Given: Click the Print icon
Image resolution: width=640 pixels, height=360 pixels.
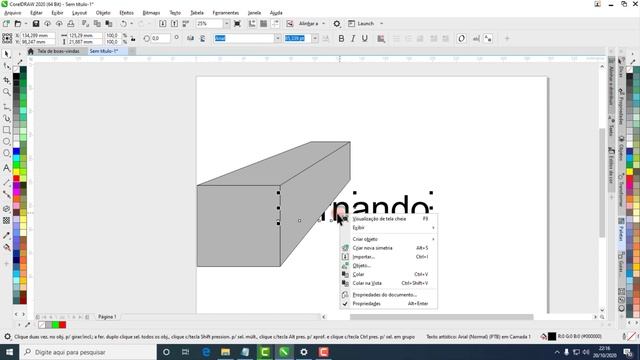Looking at the screenshot, I should coord(71,24).
